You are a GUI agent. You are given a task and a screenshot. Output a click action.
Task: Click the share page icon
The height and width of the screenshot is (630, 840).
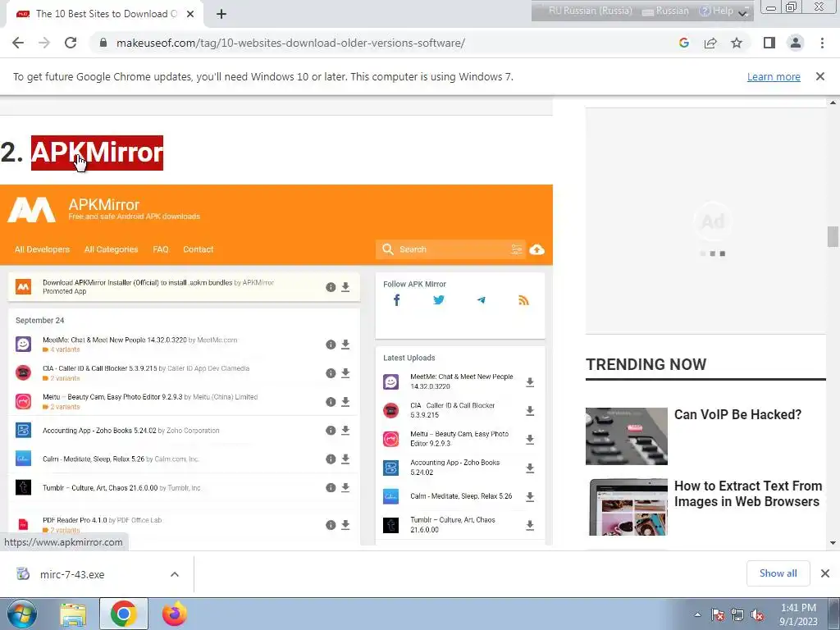click(x=710, y=43)
